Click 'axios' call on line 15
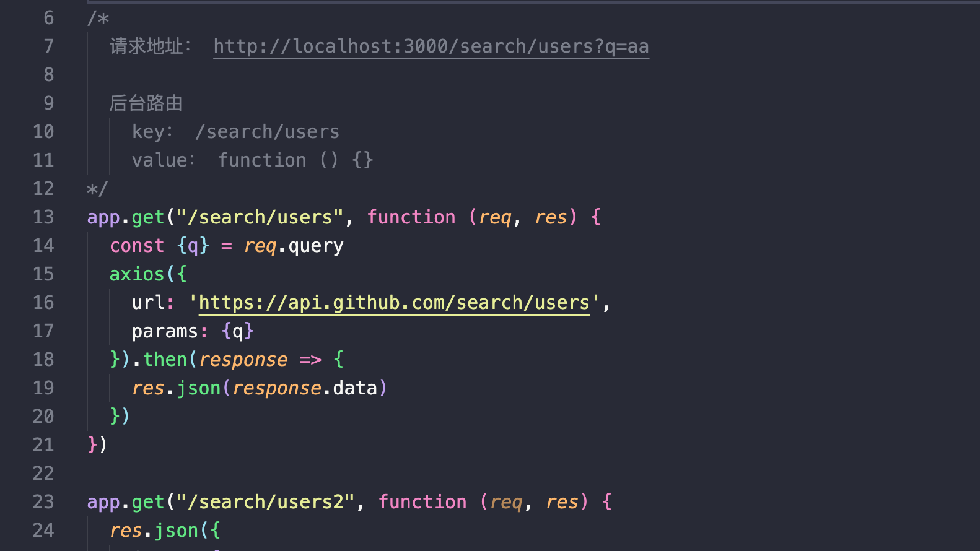Screen dimensions: 980x551 [137, 274]
